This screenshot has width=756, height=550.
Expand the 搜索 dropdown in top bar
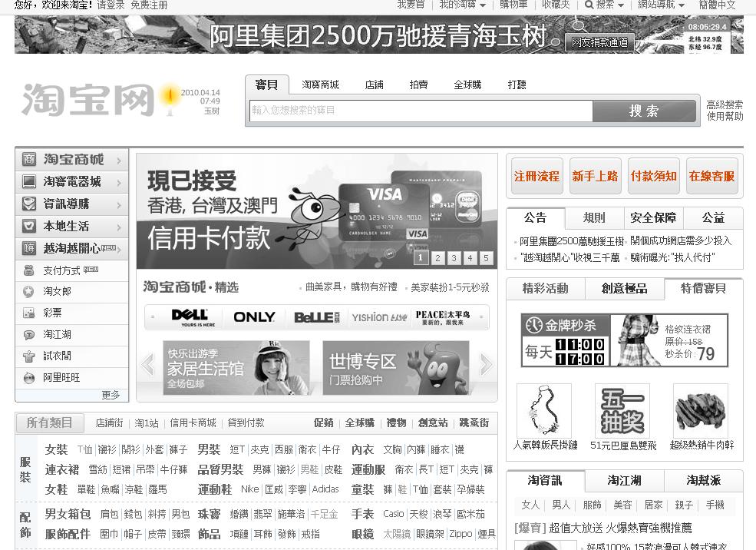pyautogui.click(x=621, y=5)
